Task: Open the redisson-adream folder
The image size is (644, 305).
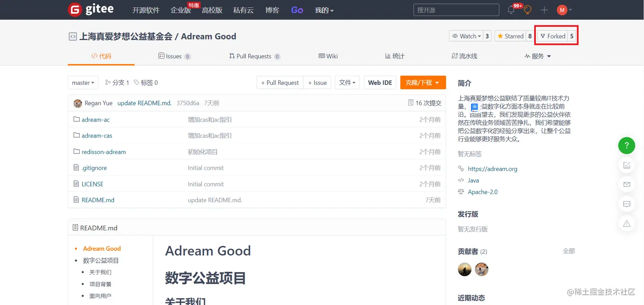Action: tap(103, 152)
